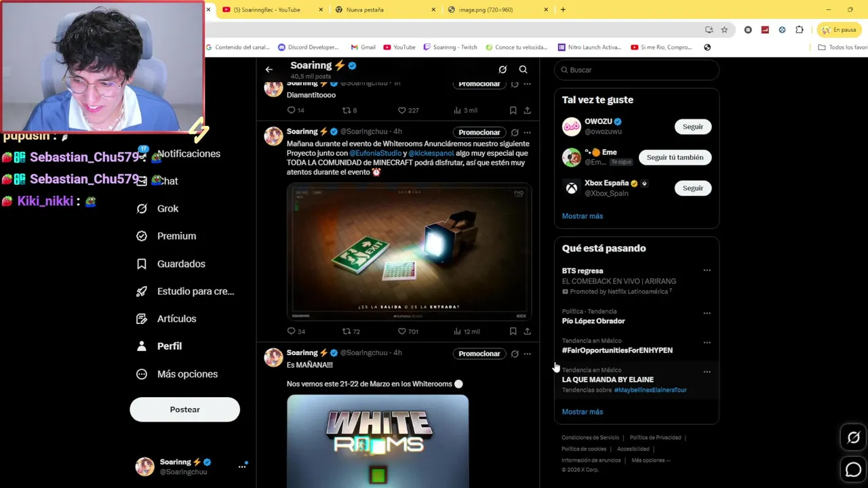Click Seguir tú también for Eme
Viewport: 868px width, 488px height.
pos(675,157)
